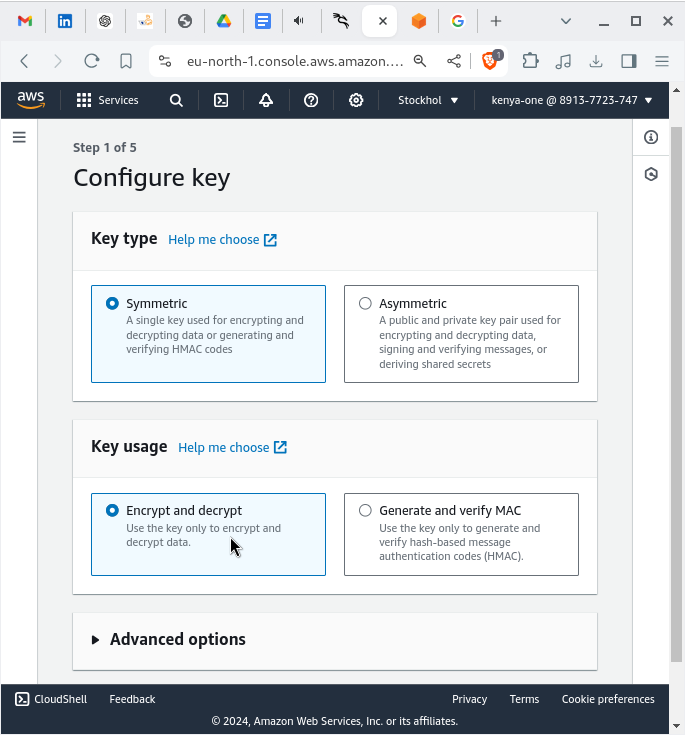
Task: Open the kenya-one account dropdown
Action: 572,100
